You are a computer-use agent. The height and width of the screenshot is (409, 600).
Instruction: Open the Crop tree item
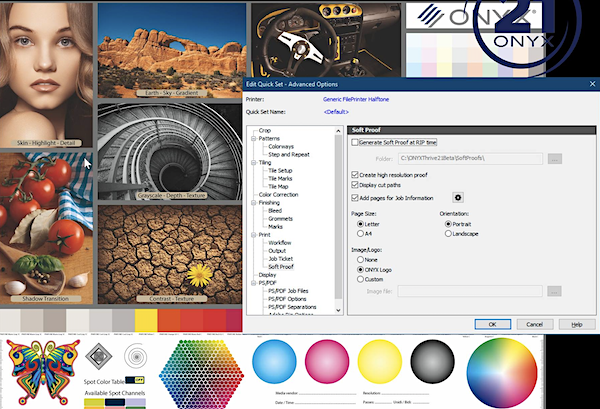(264, 130)
